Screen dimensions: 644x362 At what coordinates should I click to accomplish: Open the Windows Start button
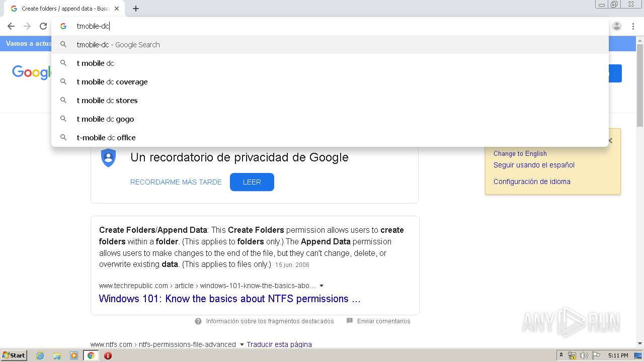click(x=14, y=355)
